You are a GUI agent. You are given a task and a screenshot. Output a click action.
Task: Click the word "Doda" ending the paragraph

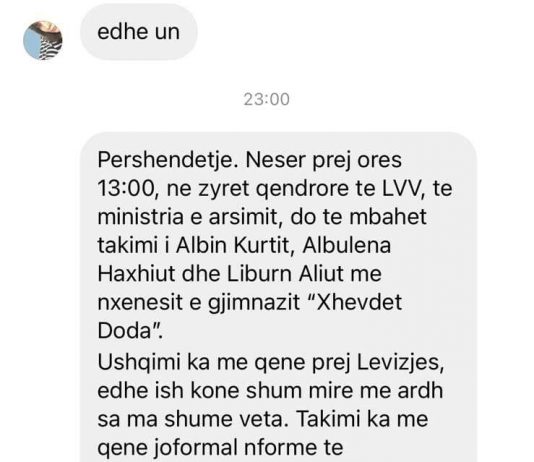(x=124, y=330)
